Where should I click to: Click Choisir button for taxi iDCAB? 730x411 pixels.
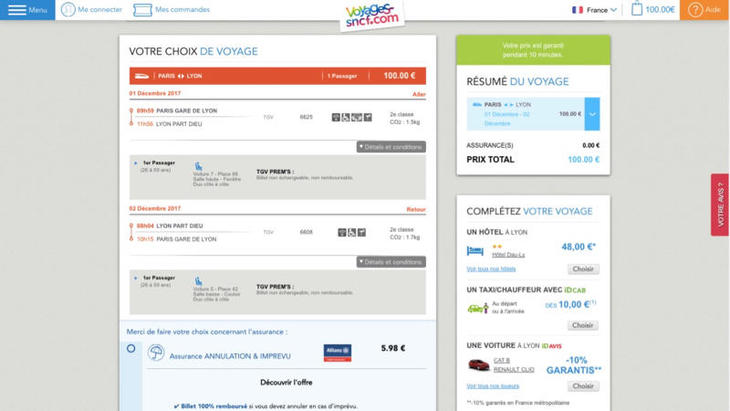582,325
